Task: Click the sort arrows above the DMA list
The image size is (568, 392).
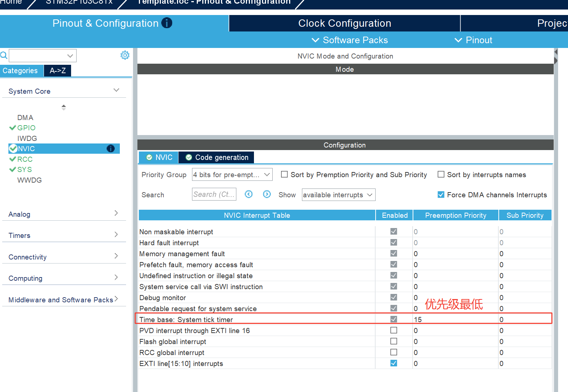Action: point(64,108)
